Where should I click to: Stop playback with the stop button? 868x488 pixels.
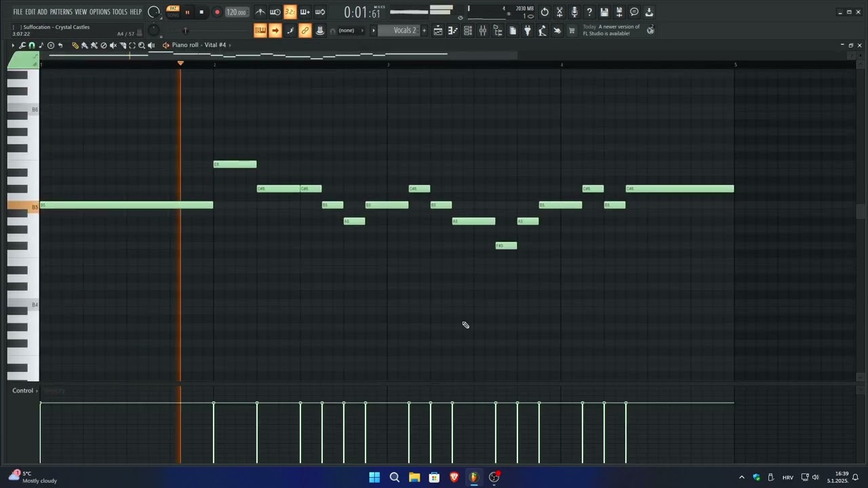coord(201,12)
